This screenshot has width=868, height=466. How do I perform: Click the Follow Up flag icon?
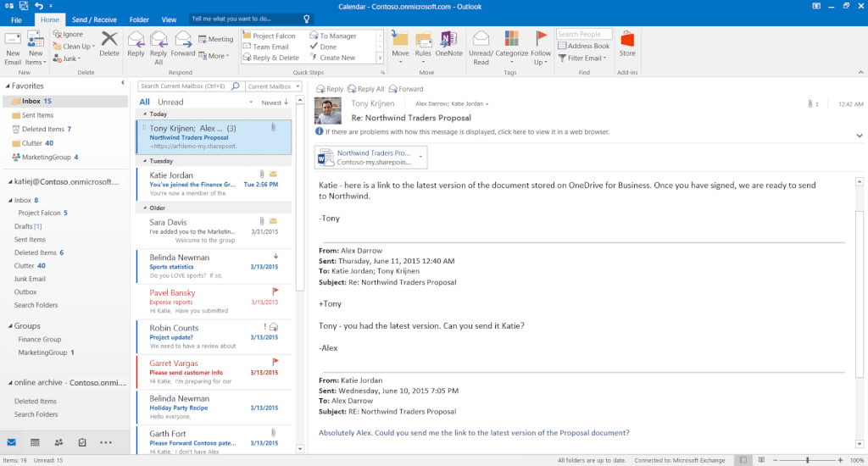(x=541, y=39)
